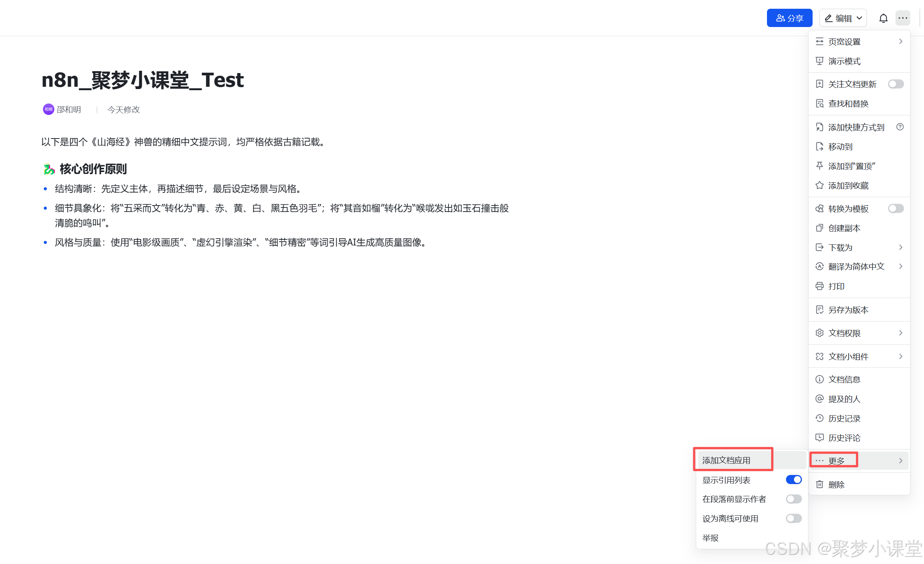The height and width of the screenshot is (564, 924).
Task: Click the 查找和替换 search icon
Action: pyautogui.click(x=819, y=104)
